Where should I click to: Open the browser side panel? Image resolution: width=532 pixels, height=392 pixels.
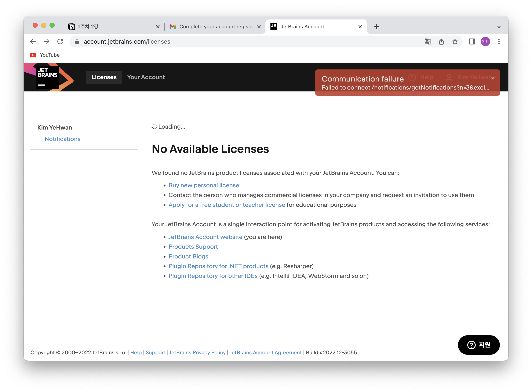point(471,41)
